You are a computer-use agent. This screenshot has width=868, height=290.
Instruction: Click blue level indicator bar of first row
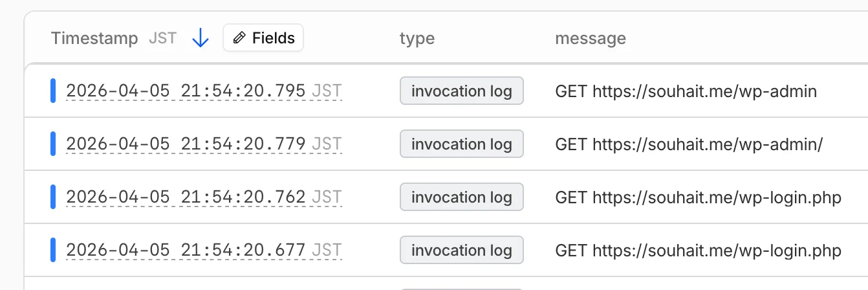53,91
